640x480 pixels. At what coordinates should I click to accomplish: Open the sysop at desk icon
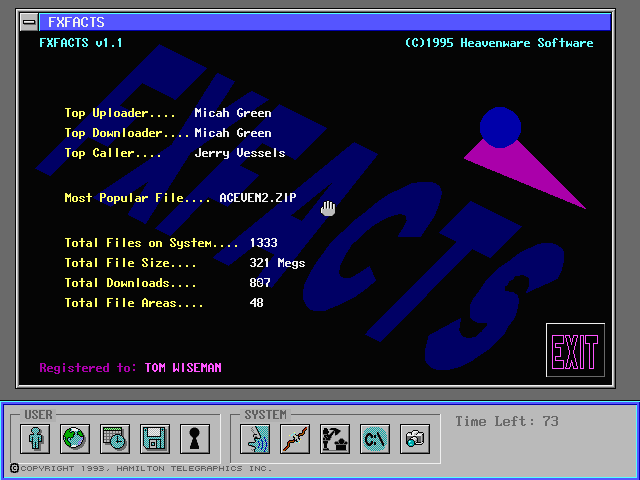point(335,439)
